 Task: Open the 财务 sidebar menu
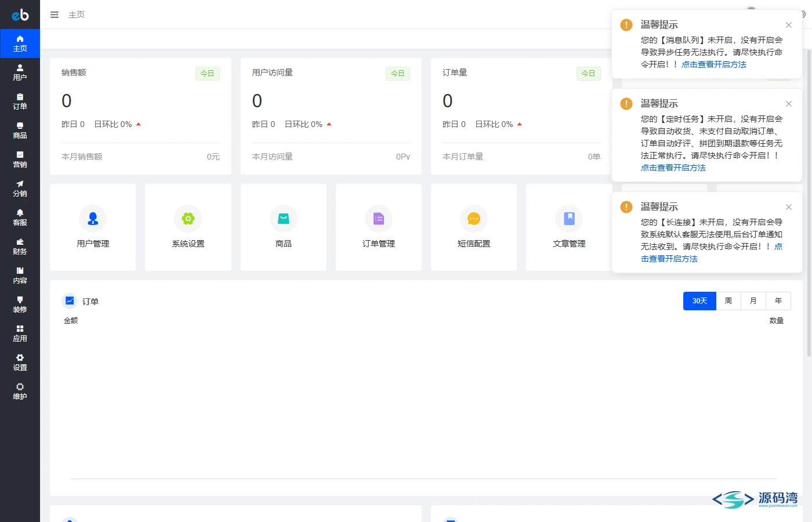pos(20,246)
